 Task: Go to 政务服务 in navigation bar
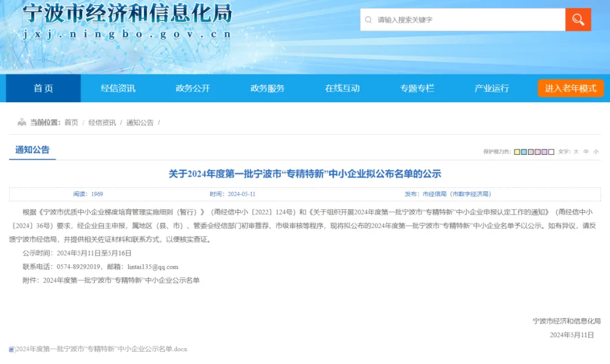pos(267,88)
